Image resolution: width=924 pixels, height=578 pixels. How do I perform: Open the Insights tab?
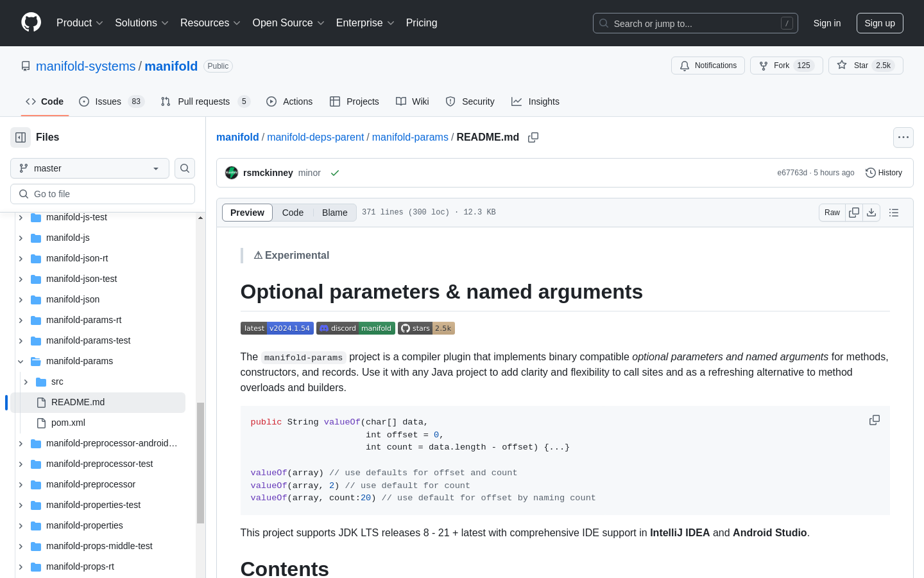536,101
